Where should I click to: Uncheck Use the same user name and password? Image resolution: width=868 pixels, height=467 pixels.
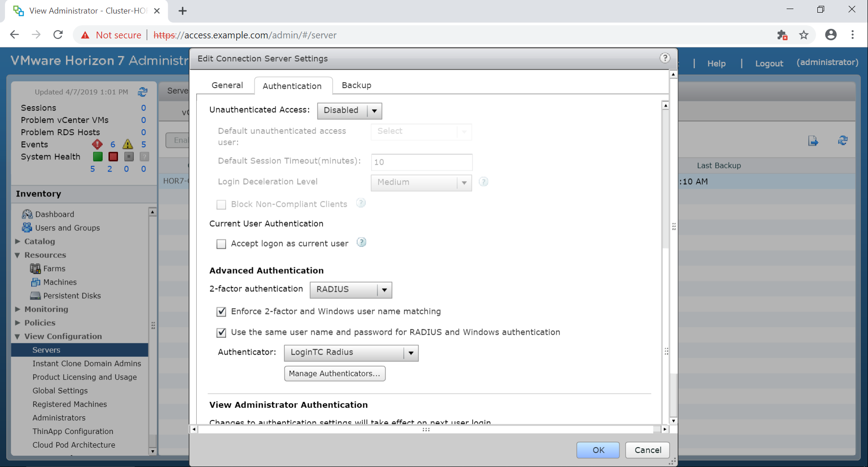click(221, 332)
